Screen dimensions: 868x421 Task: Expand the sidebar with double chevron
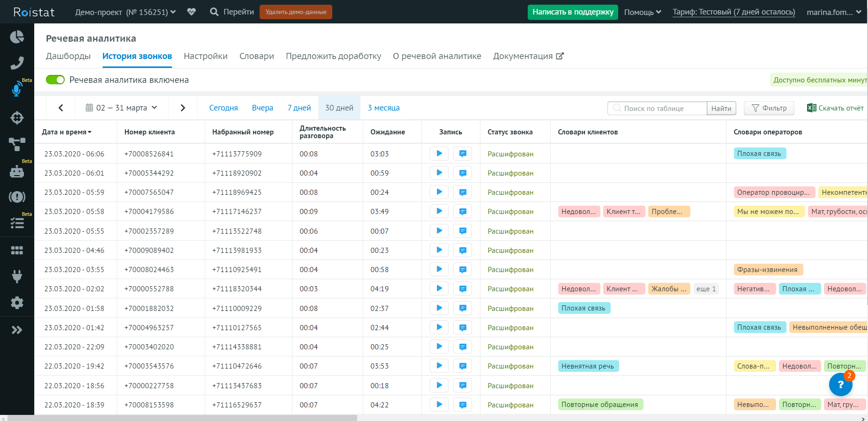[x=17, y=330]
